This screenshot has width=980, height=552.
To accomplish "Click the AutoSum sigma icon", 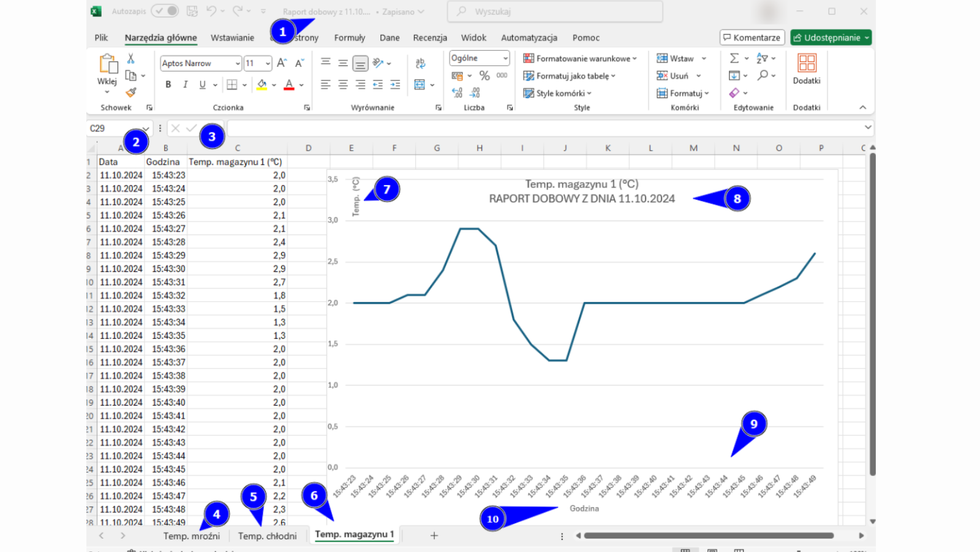I will (x=734, y=58).
